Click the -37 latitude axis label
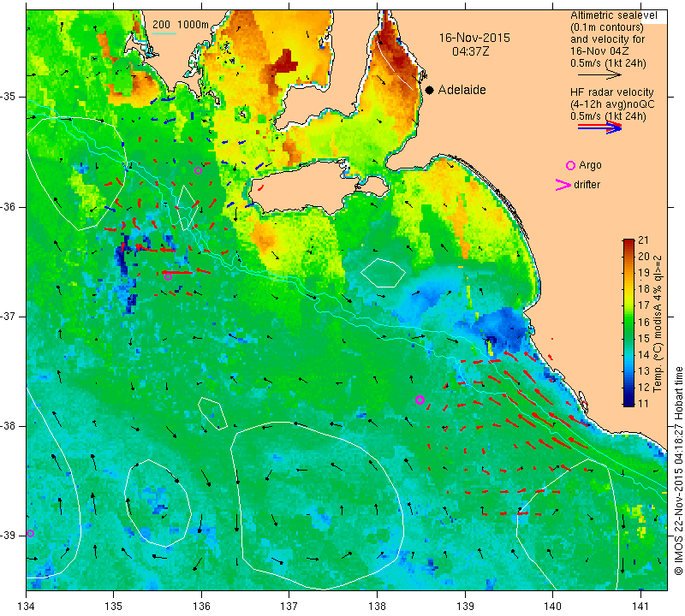The width and height of the screenshot is (685, 616). [8, 316]
